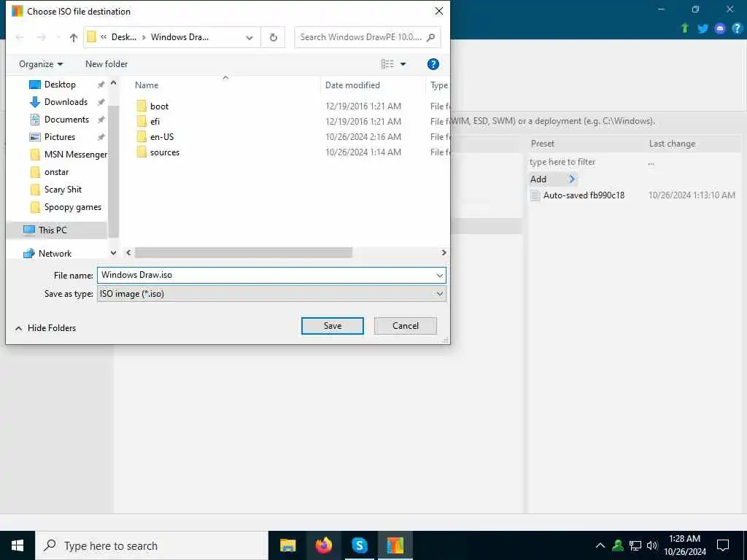The image size is (747, 560).
Task: Select Network in navigation pane
Action: [x=55, y=253]
